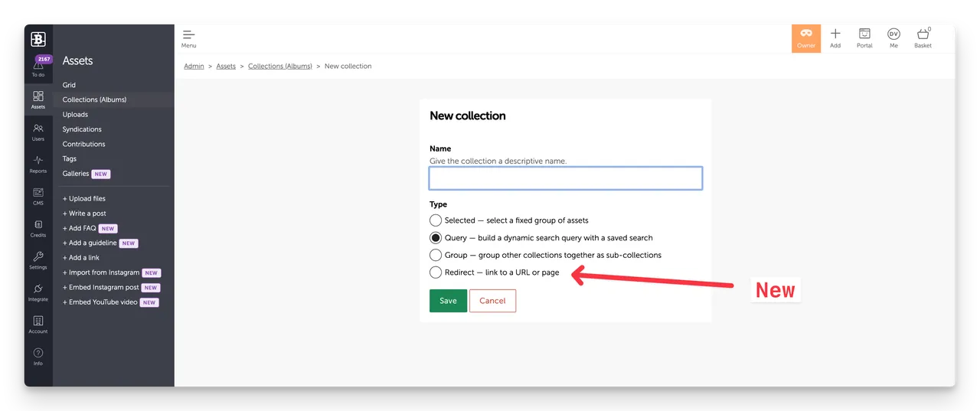Click + Write a post link
This screenshot has width=980, height=411.
[84, 214]
